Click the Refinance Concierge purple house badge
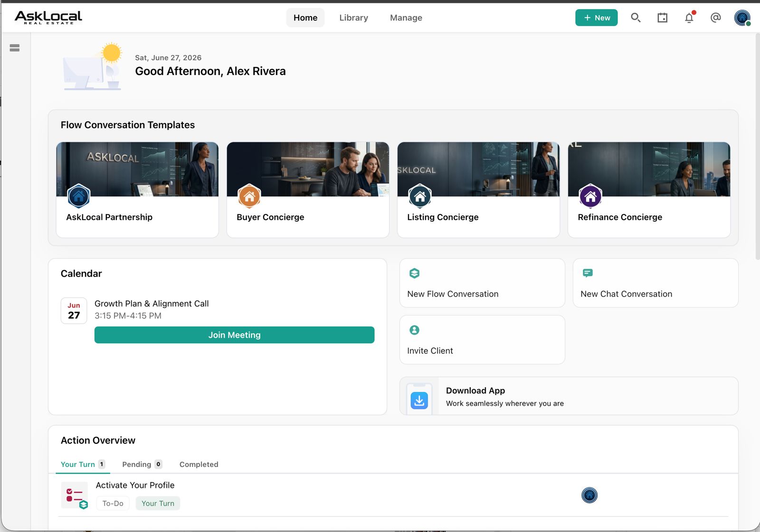Image resolution: width=760 pixels, height=532 pixels. coord(590,196)
